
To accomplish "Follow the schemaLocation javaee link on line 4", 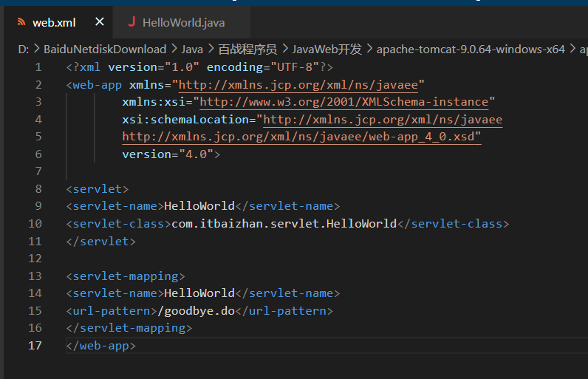I will click(383, 120).
